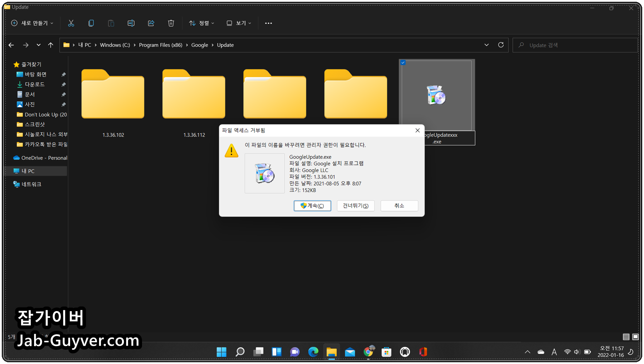Open the See more (...) menu
Image resolution: width=644 pixels, height=364 pixels.
click(268, 23)
